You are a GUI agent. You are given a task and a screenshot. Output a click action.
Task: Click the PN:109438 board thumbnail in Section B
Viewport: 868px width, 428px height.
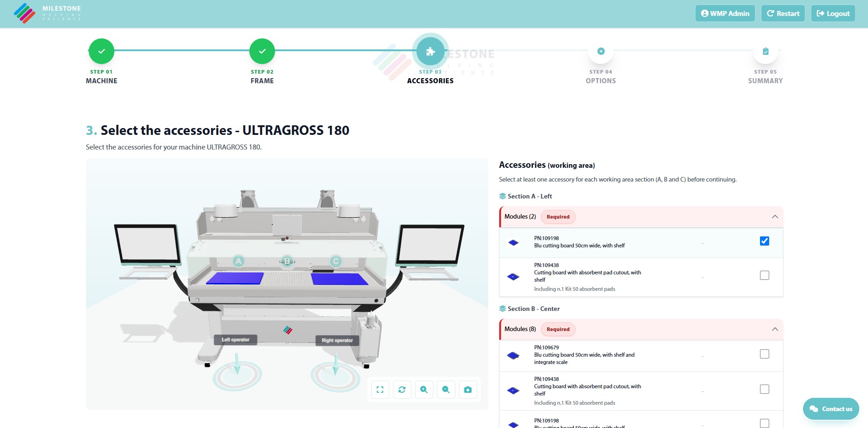click(x=513, y=391)
